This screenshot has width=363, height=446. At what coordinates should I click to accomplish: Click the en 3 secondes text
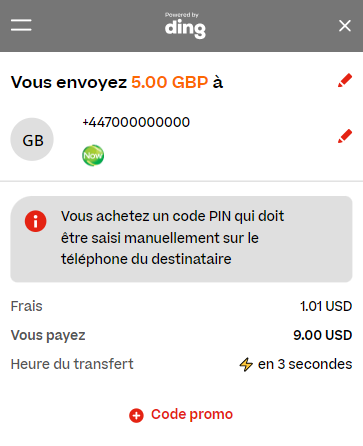click(305, 364)
